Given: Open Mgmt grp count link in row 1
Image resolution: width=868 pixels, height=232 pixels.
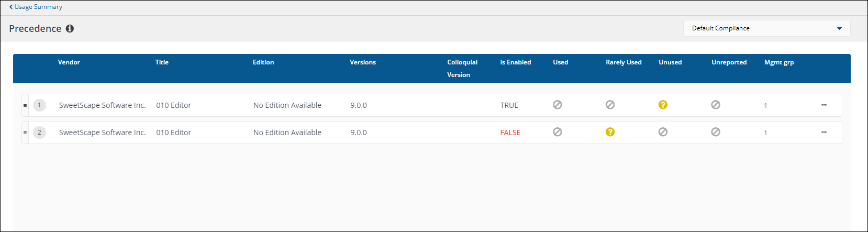Looking at the screenshot, I should coord(765,106).
